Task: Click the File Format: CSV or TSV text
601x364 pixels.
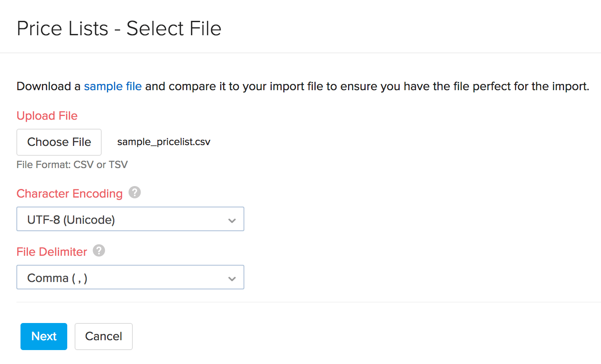Action: 72,164
